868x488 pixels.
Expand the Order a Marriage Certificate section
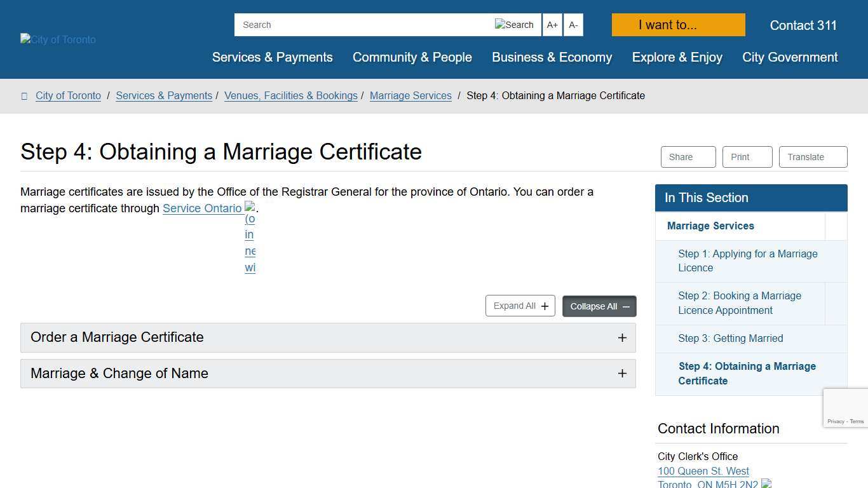[x=328, y=337]
